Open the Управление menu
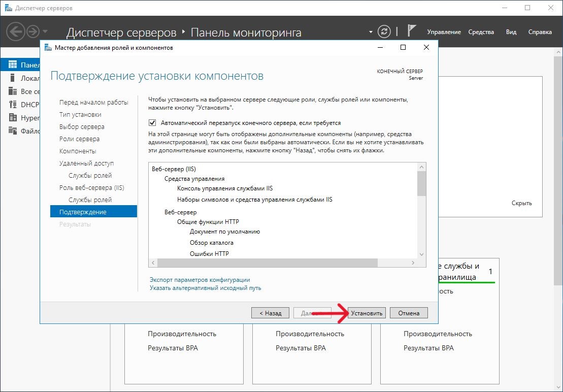Viewport: 563px width, 392px height. click(444, 32)
